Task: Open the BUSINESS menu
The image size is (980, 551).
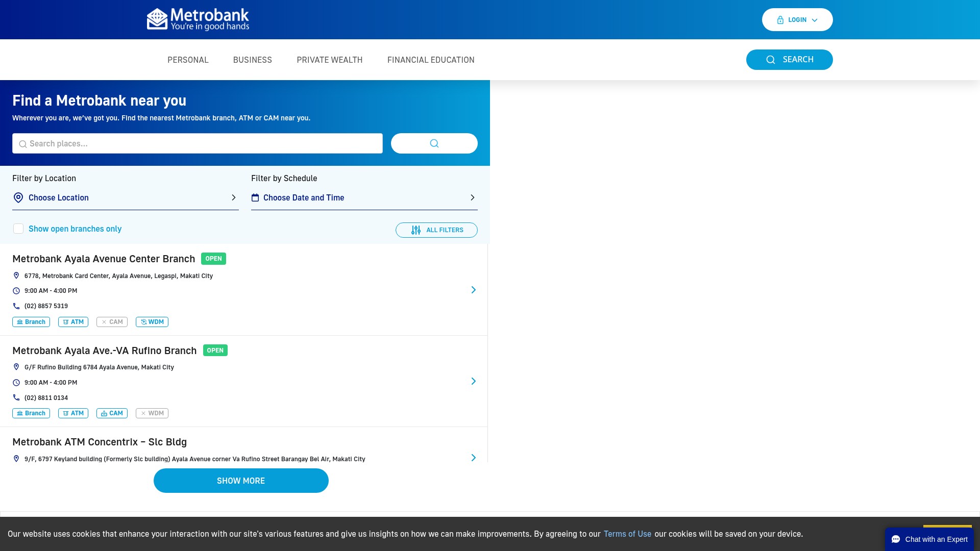Action: click(253, 60)
